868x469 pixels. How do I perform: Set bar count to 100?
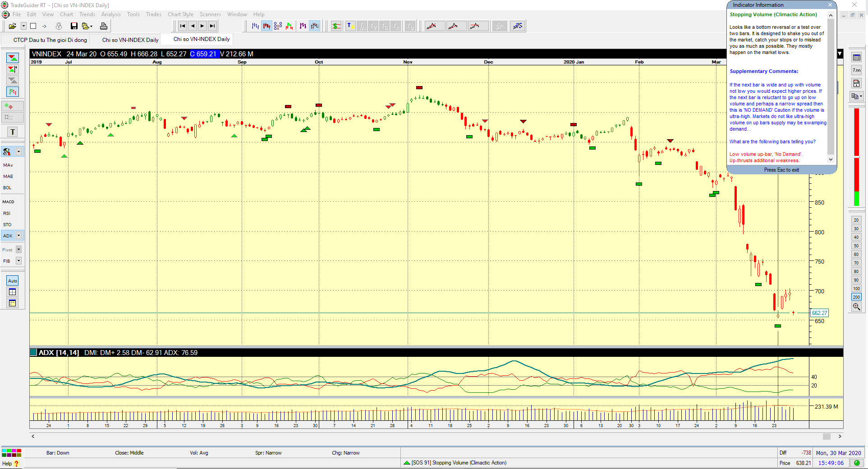coord(856,288)
